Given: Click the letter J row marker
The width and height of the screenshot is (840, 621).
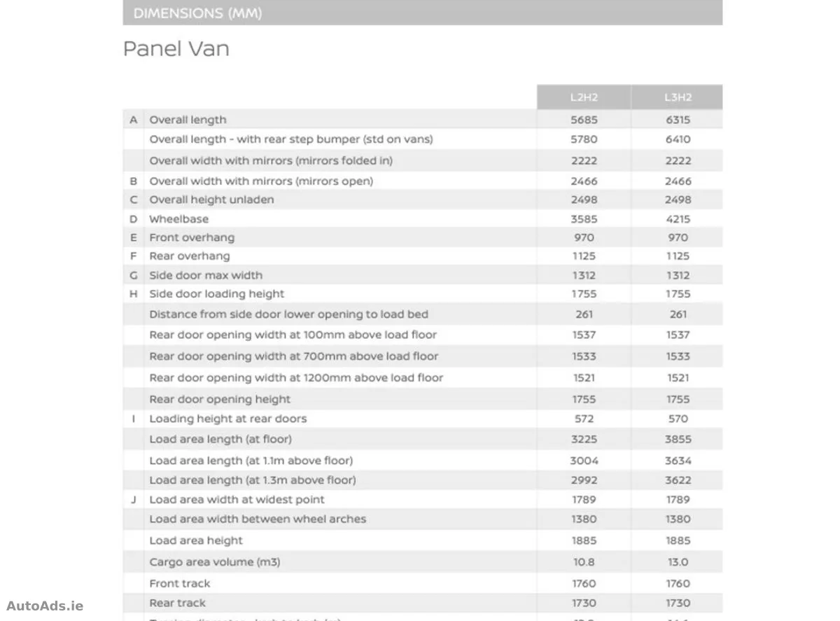Looking at the screenshot, I should [x=133, y=500].
